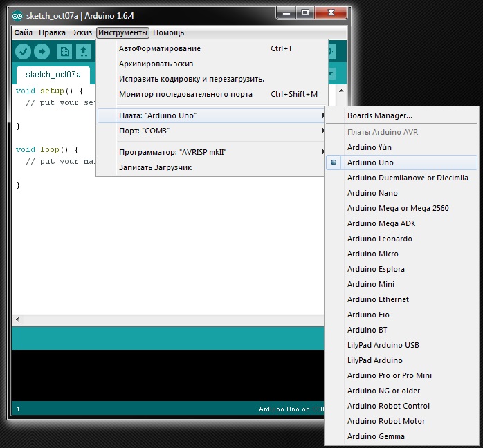Select Arduino Yún board
Screen dimensions: 483x448
pos(401,147)
